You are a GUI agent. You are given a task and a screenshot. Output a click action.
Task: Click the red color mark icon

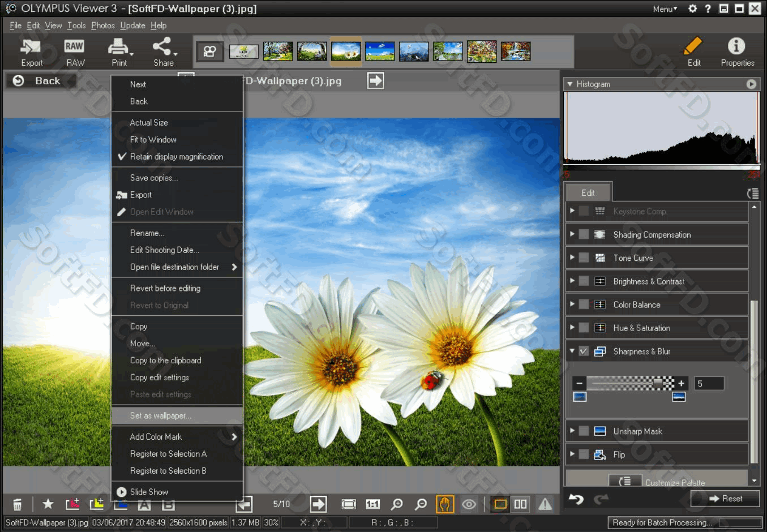pos(72,504)
